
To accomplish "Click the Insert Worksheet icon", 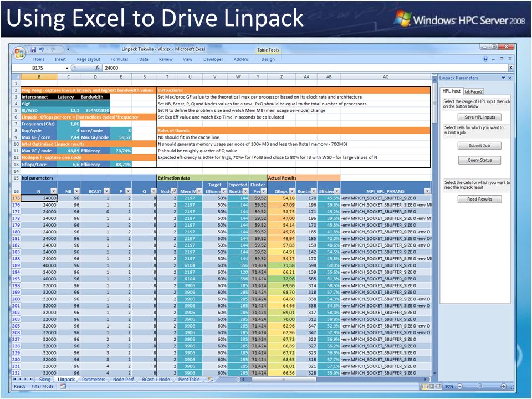I will pyautogui.click(x=211, y=379).
